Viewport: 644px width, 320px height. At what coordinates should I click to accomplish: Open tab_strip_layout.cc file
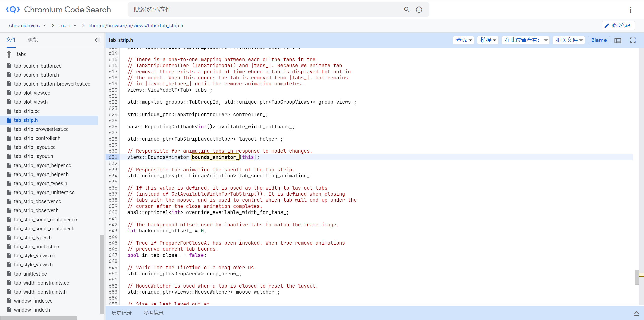pos(34,147)
